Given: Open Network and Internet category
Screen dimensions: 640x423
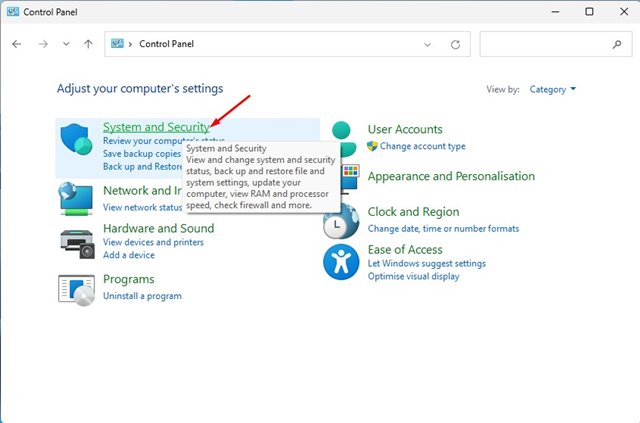Looking at the screenshot, I should pyautogui.click(x=142, y=191).
